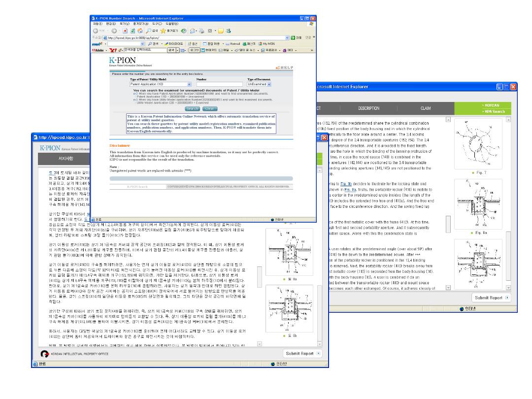
Task: Click the Yahoo Y! toolbar icon
Action: pos(113,50)
